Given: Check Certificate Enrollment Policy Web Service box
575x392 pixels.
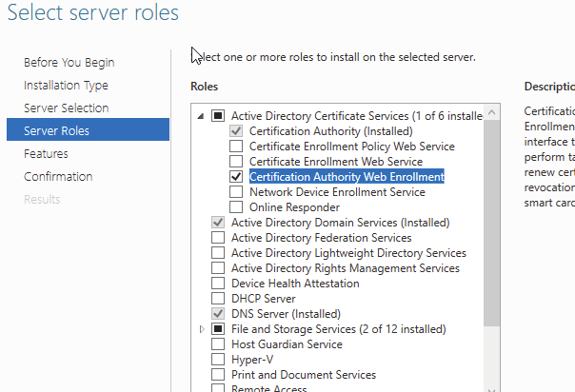Looking at the screenshot, I should pos(236,147).
